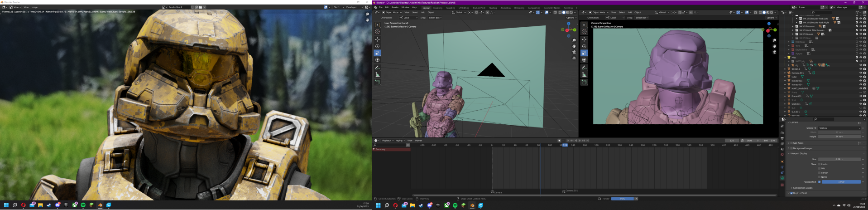Open the Sensor Fit Vertical dropdown

pyautogui.click(x=839, y=128)
